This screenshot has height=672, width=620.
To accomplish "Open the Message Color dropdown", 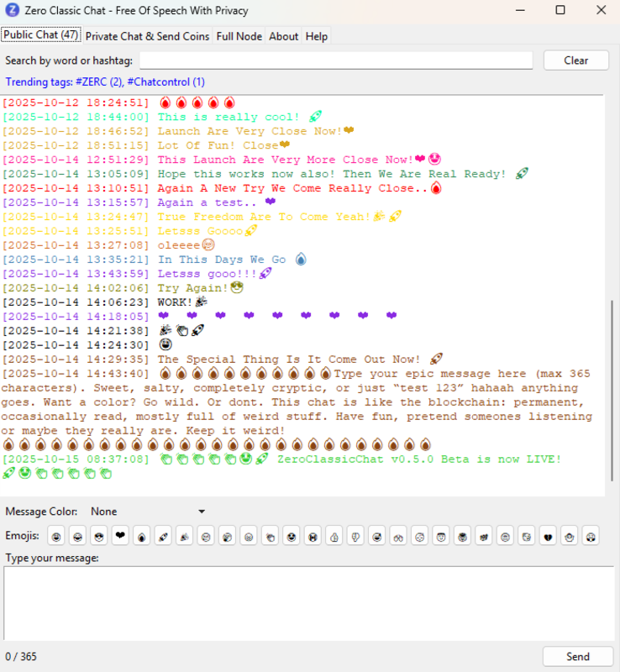I will [x=148, y=512].
